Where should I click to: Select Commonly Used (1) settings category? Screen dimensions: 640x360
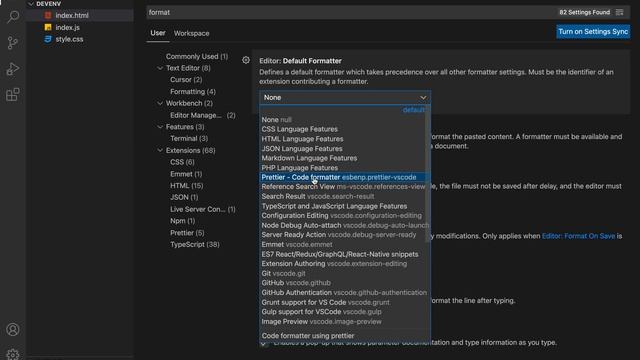point(197,56)
